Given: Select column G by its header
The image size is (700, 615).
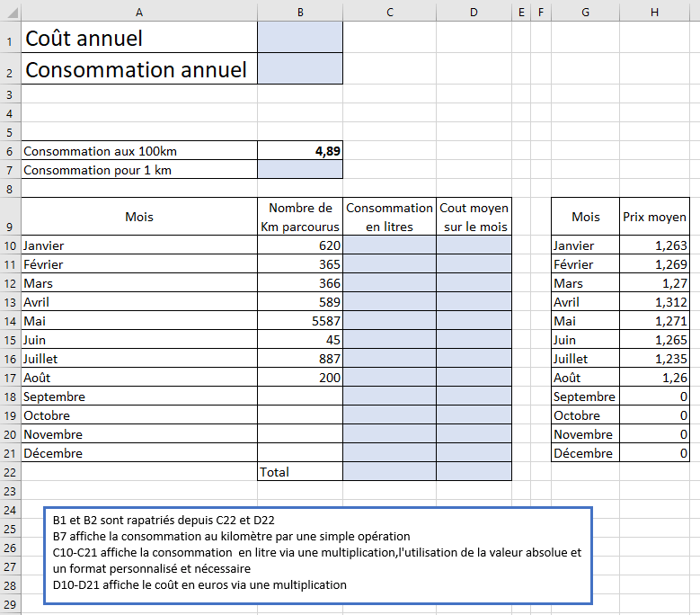Looking at the screenshot, I should point(585,12).
